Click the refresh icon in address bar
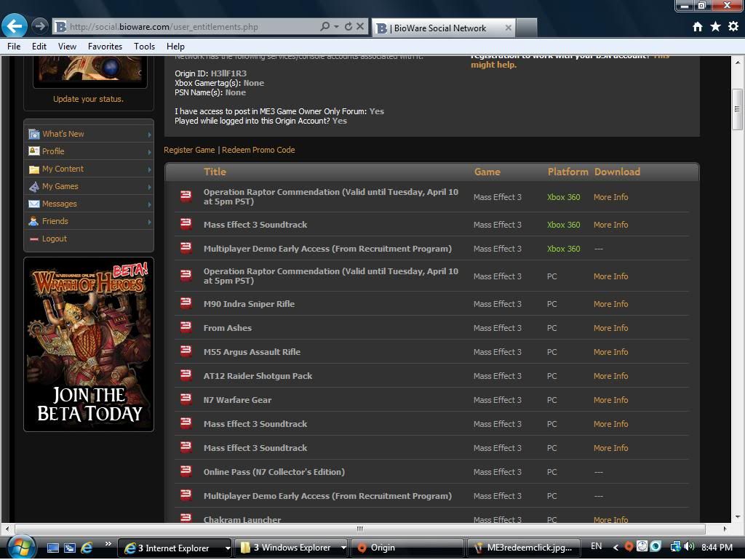 [x=348, y=27]
